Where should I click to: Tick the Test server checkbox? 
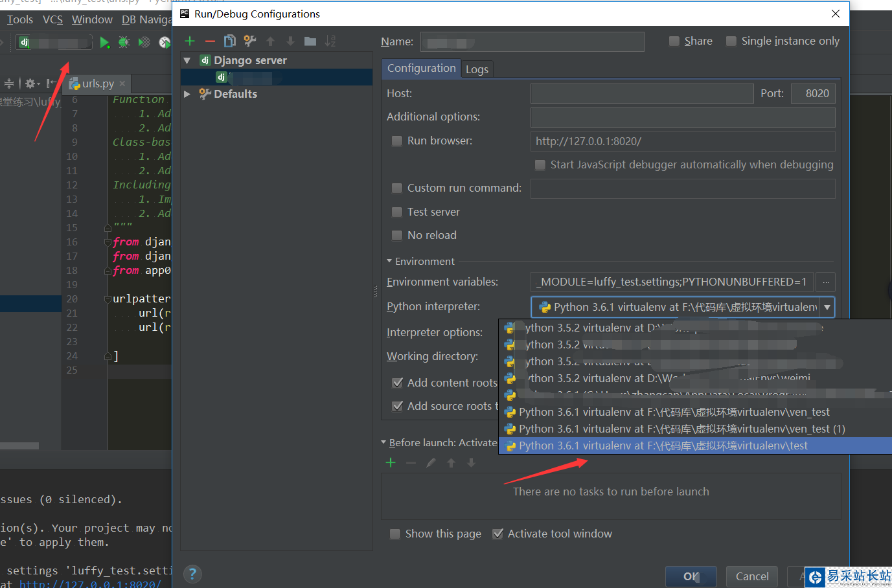tap(397, 212)
